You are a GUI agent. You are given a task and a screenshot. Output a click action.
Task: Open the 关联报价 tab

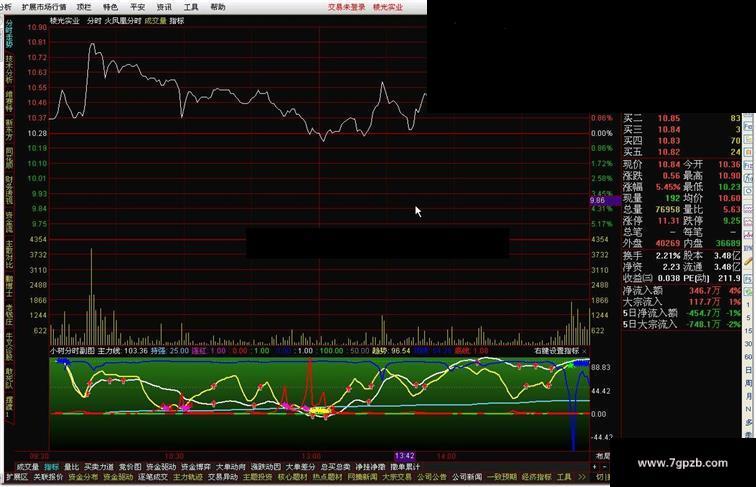48,477
